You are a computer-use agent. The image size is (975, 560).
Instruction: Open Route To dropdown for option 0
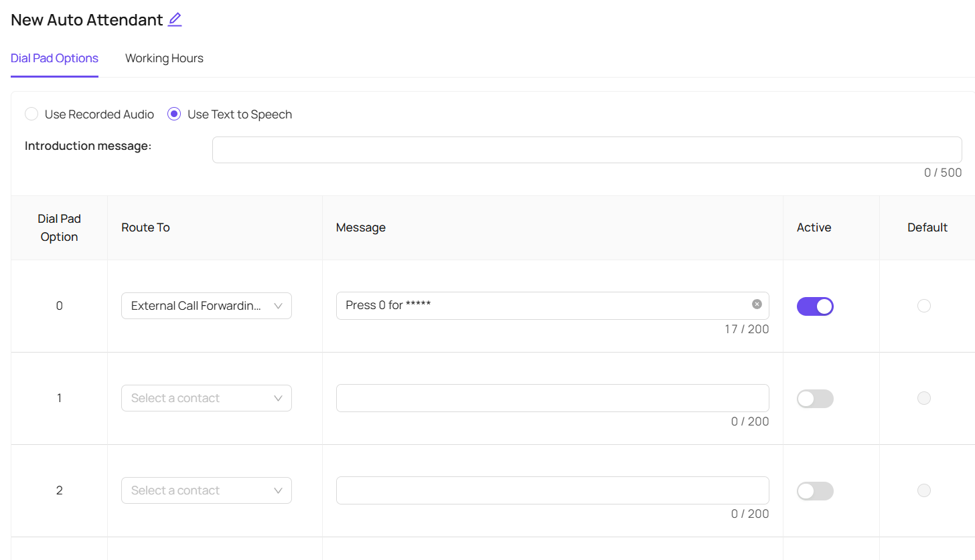206,306
